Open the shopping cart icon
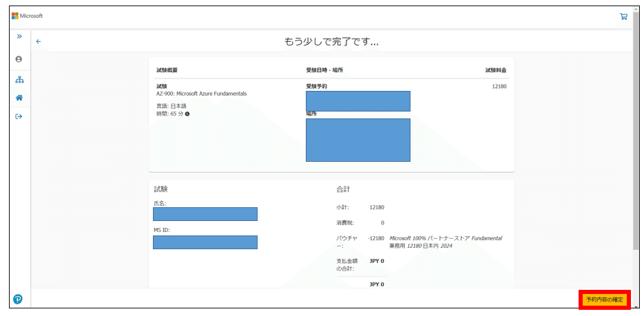 point(623,17)
